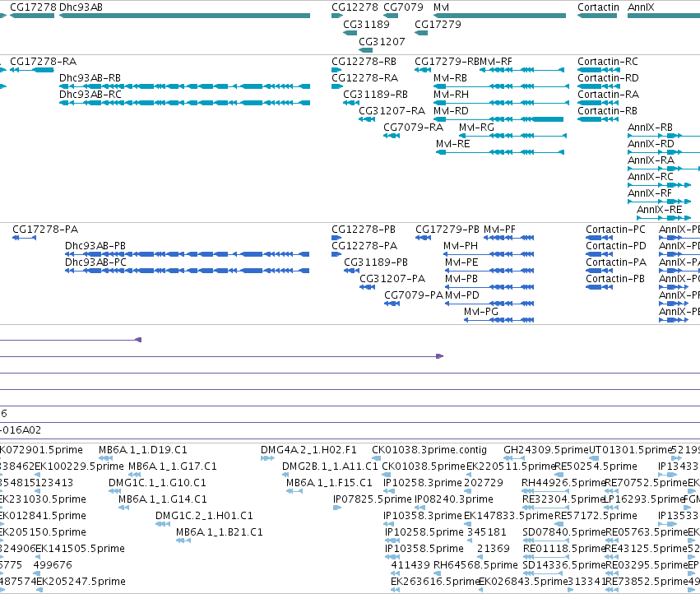This screenshot has width=700, height=594.
Task: Open the Mvl-RD transcript label
Action: 451,111
